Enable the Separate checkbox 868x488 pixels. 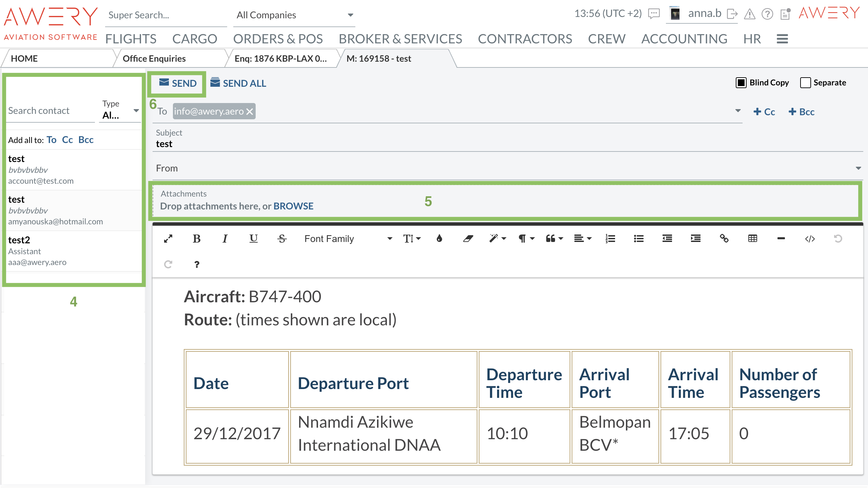[805, 83]
